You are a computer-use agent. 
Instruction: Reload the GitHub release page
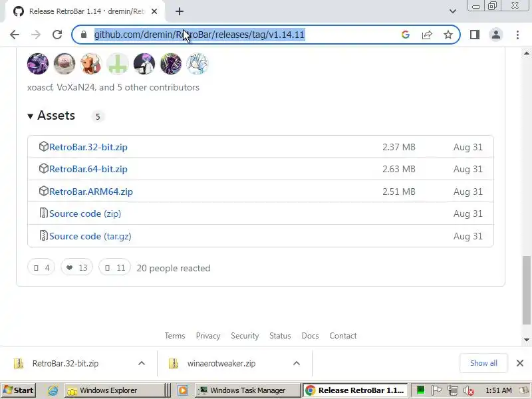[x=57, y=35]
